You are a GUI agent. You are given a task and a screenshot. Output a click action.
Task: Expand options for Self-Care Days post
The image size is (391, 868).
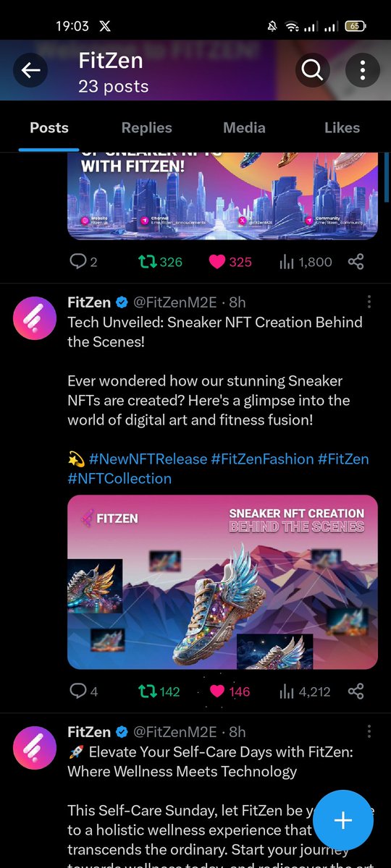tap(369, 732)
